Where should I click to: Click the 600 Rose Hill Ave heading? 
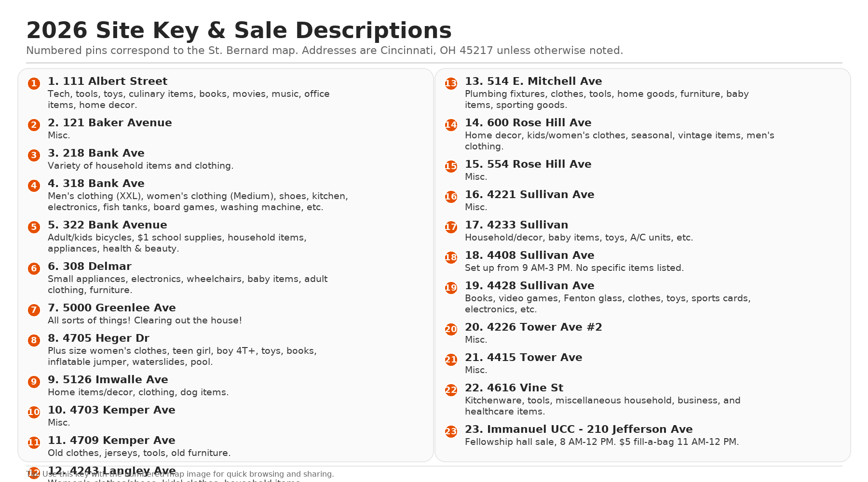[528, 123]
